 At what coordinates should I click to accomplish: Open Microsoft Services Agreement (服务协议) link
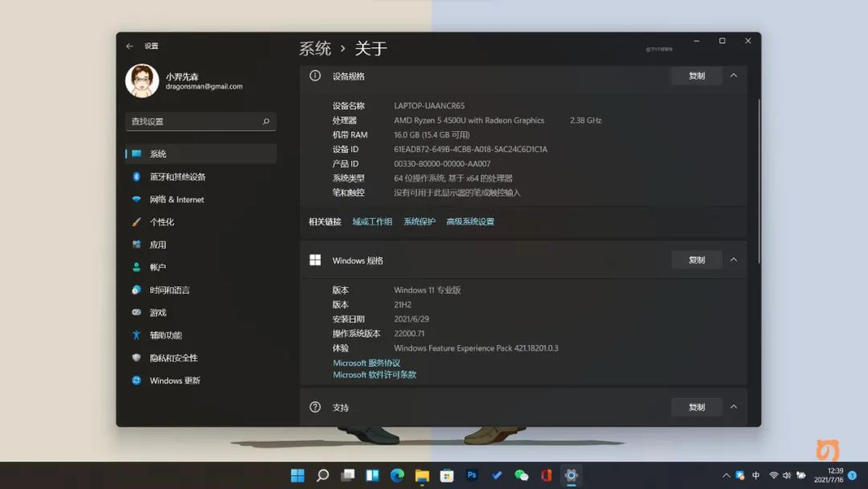366,363
